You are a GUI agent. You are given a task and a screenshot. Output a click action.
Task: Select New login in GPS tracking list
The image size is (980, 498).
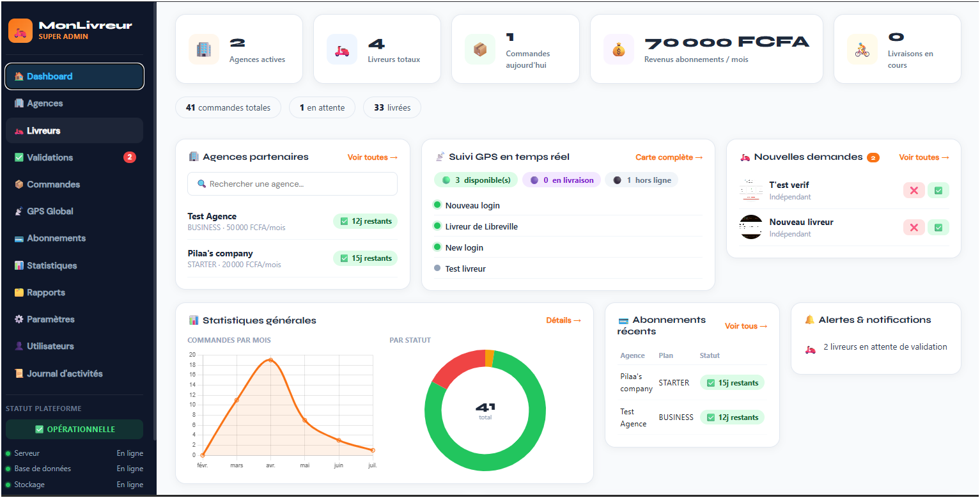coord(568,247)
